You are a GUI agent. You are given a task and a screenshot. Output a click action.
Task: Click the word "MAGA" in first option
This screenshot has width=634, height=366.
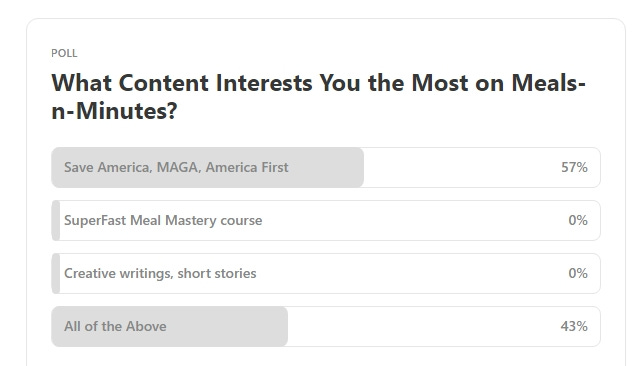[x=178, y=167]
